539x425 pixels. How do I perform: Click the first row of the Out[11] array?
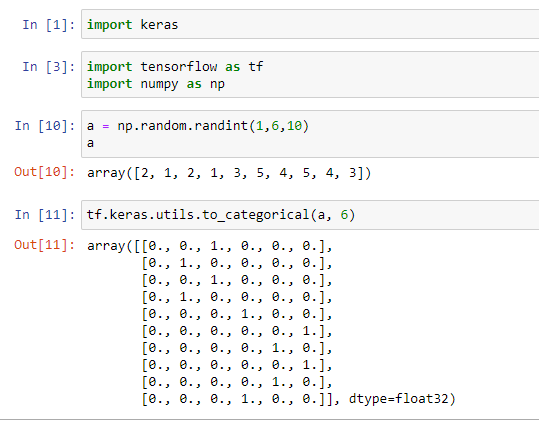pos(210,246)
